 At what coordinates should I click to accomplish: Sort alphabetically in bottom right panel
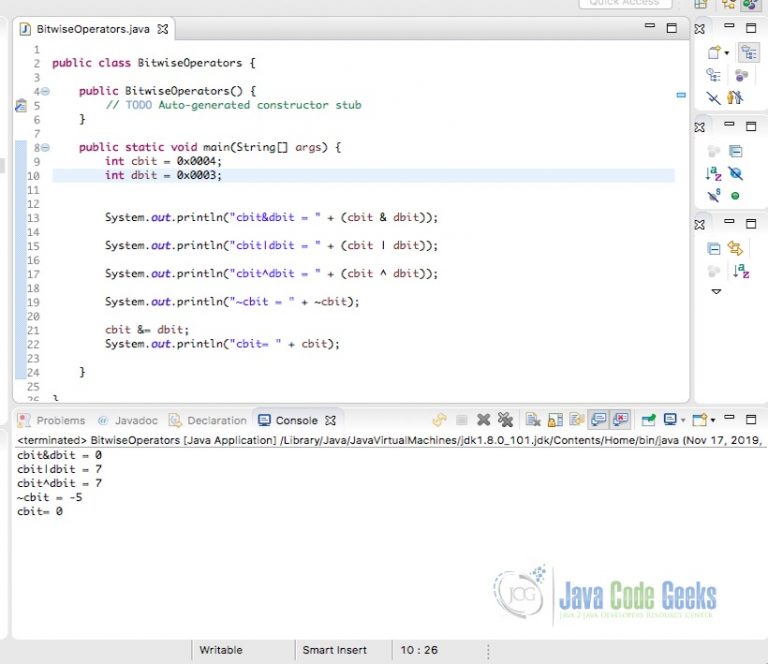pyautogui.click(x=741, y=271)
